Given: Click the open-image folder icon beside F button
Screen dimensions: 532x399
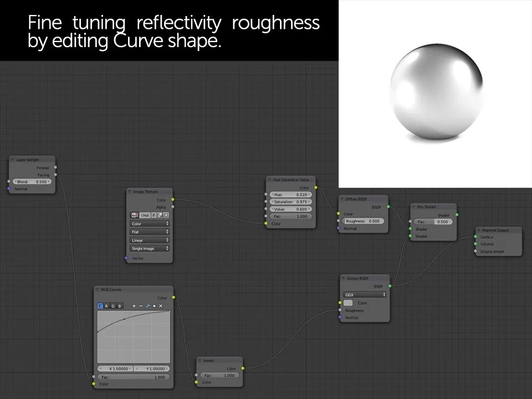Looking at the screenshot, I should pos(160,215).
